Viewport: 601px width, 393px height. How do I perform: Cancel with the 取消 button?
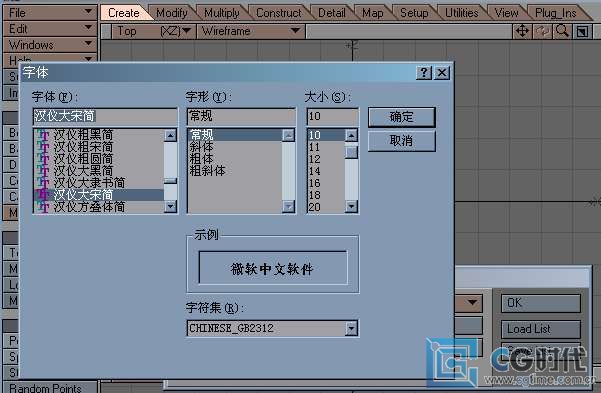[x=402, y=141]
